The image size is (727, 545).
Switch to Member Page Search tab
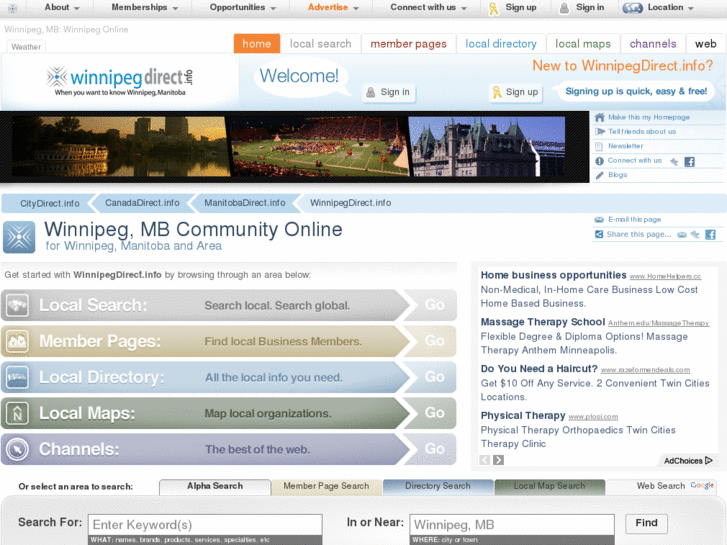[326, 486]
